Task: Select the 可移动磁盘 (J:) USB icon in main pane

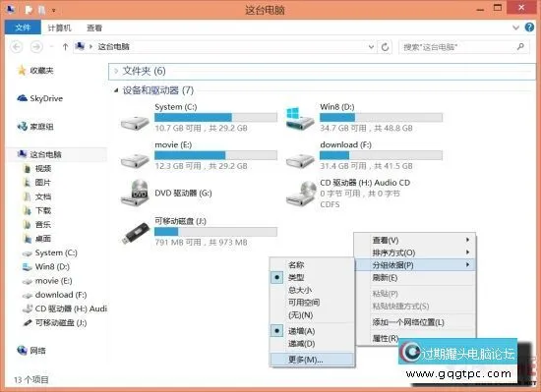Action: point(136,233)
